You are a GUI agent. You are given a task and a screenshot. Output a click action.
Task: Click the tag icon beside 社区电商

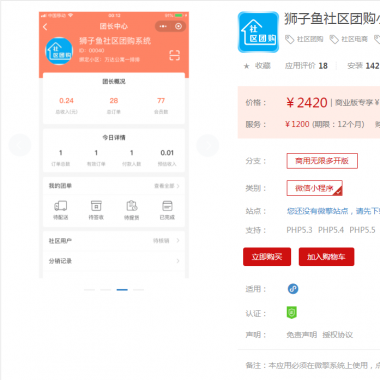pyautogui.click(x=334, y=39)
